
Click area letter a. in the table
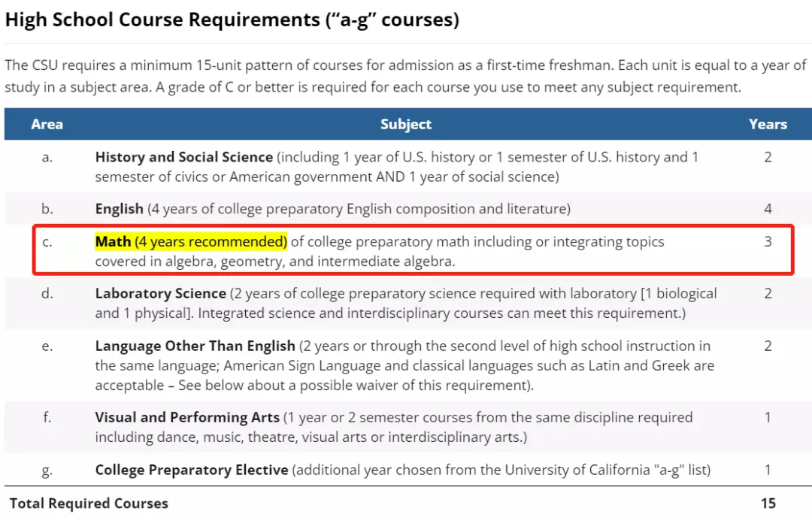coord(47,157)
